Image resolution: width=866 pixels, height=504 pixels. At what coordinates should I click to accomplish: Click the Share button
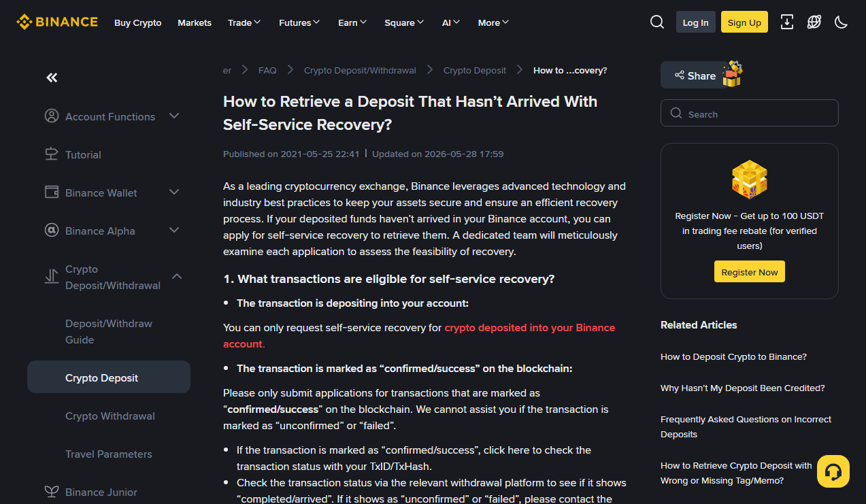(695, 75)
